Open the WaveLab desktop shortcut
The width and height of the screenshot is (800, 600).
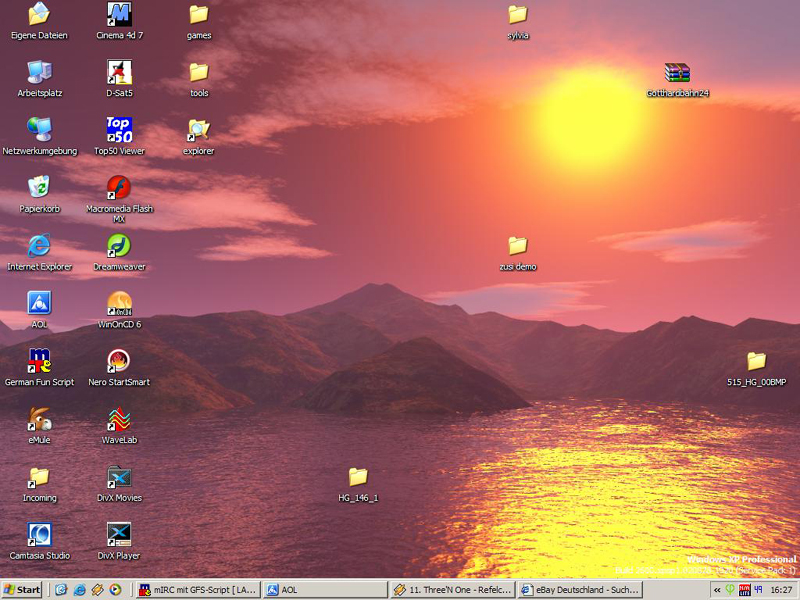point(119,419)
